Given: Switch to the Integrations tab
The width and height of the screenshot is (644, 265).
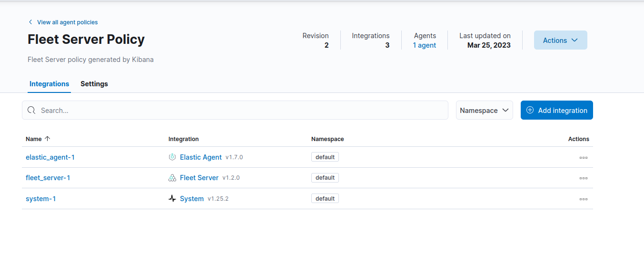Looking at the screenshot, I should 50,84.
